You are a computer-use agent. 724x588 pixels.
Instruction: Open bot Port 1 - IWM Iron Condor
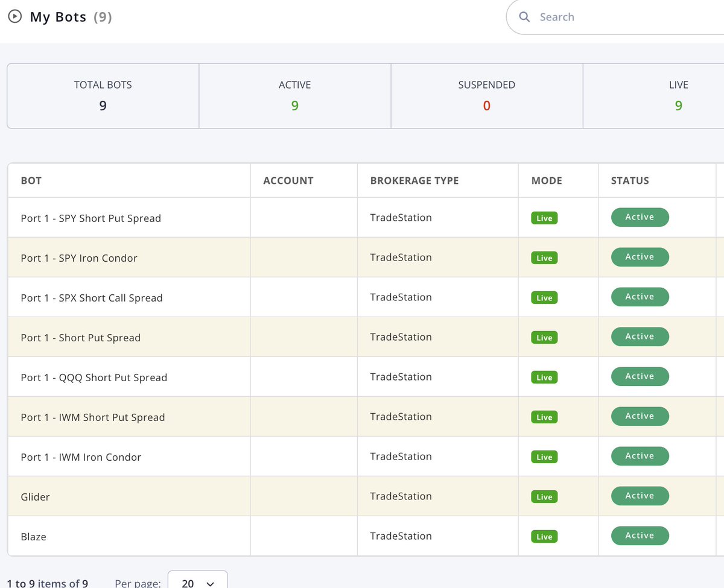click(81, 457)
